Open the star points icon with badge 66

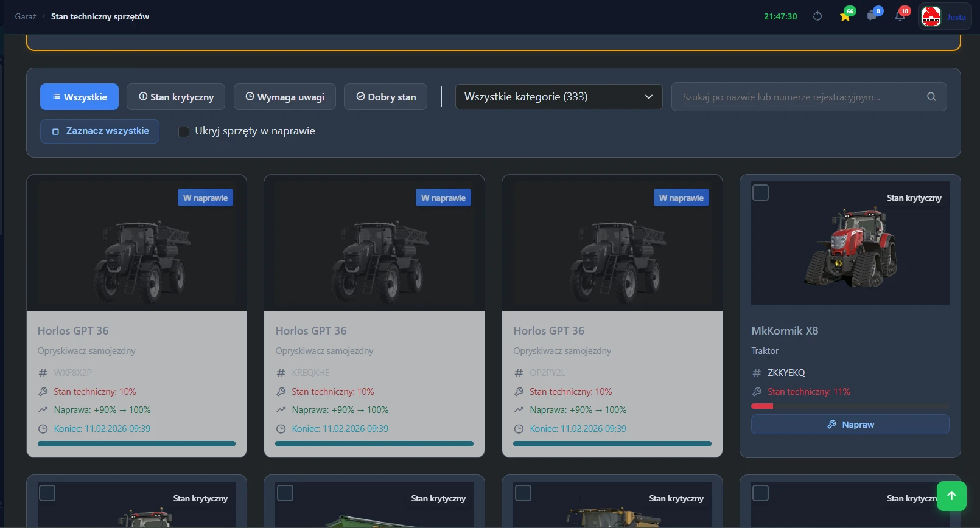845,16
